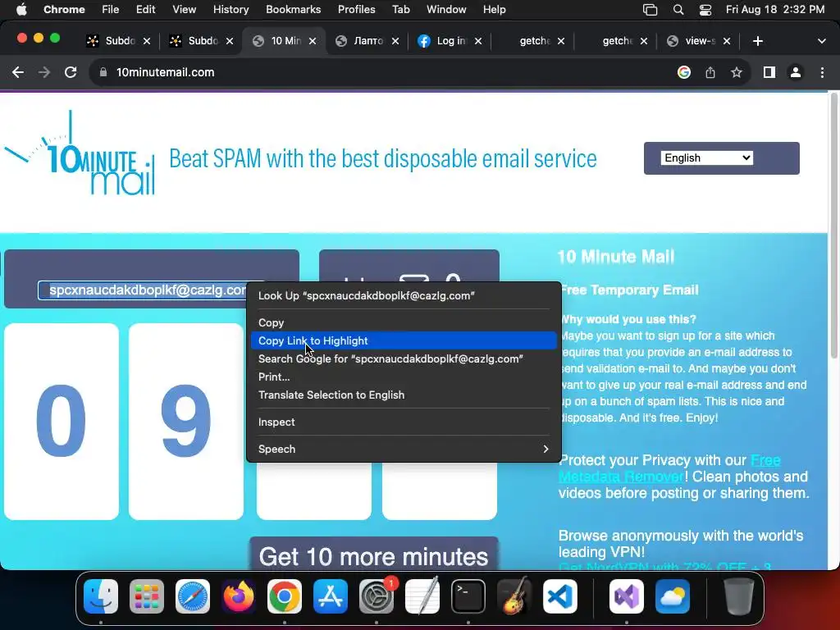
Task: Select Translate Selection to English
Action: [404, 395]
